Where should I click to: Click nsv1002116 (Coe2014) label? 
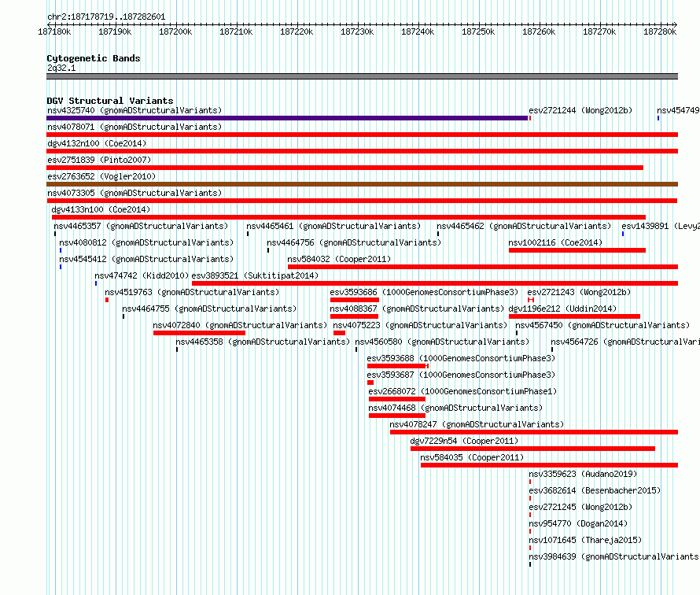pos(555,242)
